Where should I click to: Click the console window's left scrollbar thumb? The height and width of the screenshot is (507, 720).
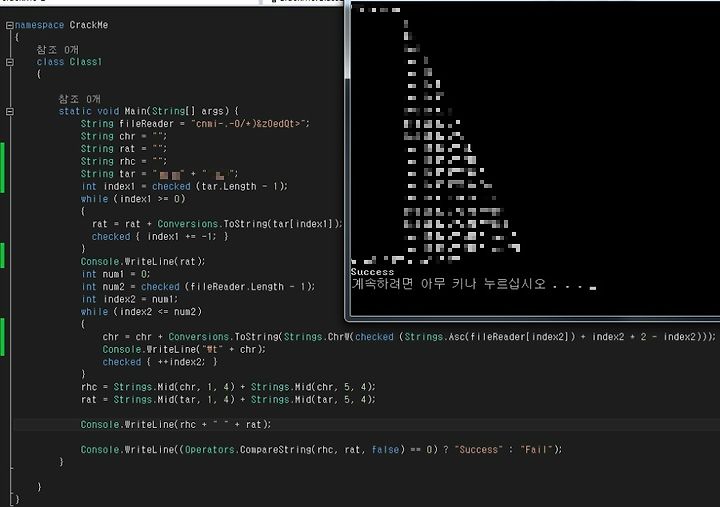coord(348,39)
